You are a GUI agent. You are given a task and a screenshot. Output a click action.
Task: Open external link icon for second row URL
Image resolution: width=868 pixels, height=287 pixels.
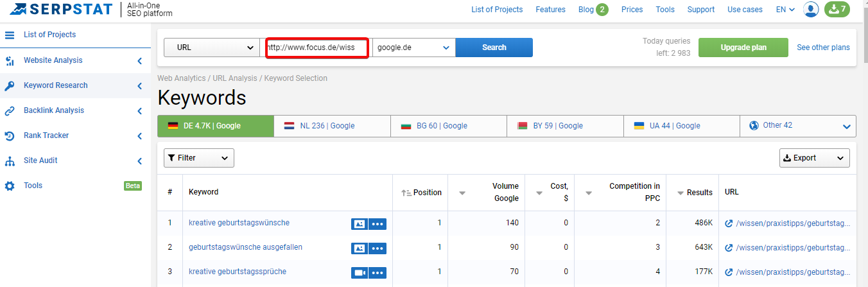729,248
